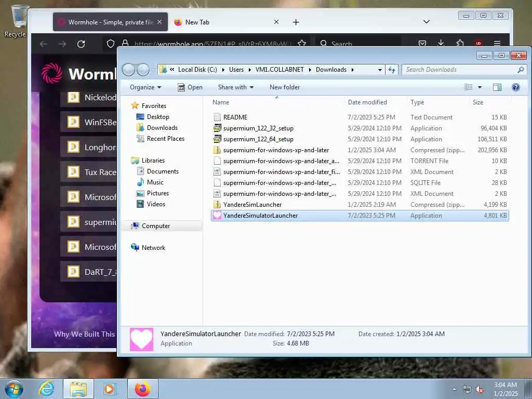The height and width of the screenshot is (399, 532).
Task: Select supermium_122_32_setup application
Action: pyautogui.click(x=360, y=128)
